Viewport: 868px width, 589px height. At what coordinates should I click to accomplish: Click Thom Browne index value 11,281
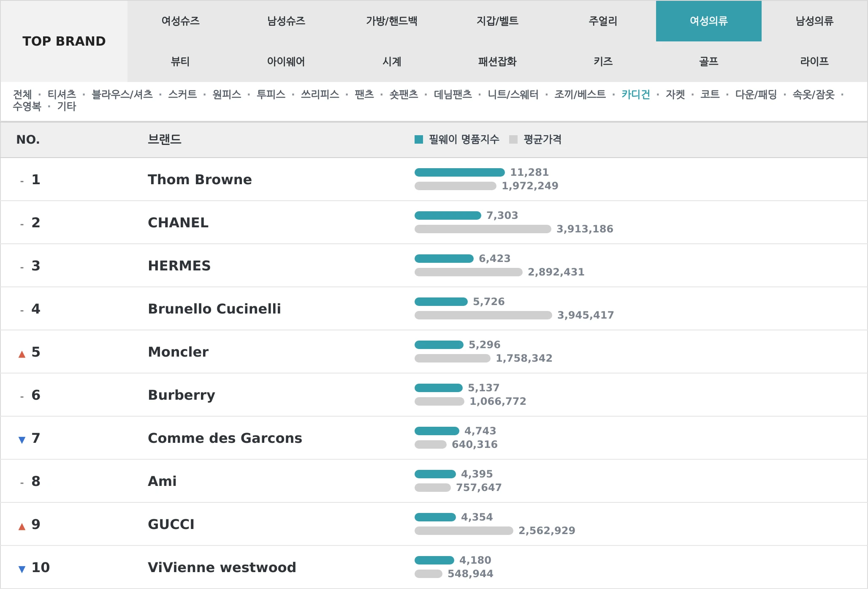[x=529, y=172]
